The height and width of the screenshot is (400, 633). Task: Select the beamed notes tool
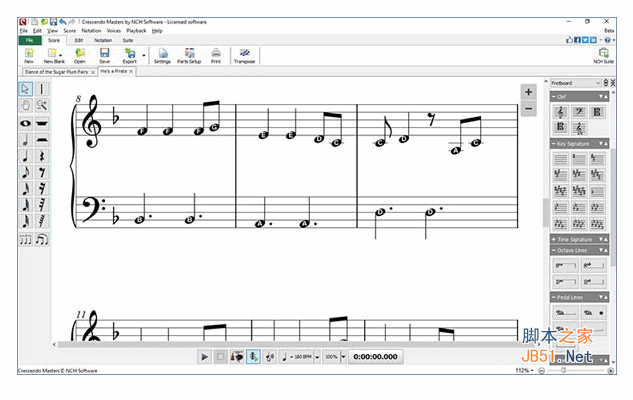tap(42, 239)
